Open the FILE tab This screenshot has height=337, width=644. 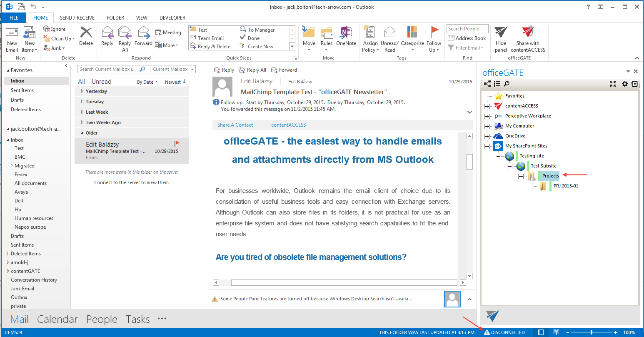coord(14,18)
